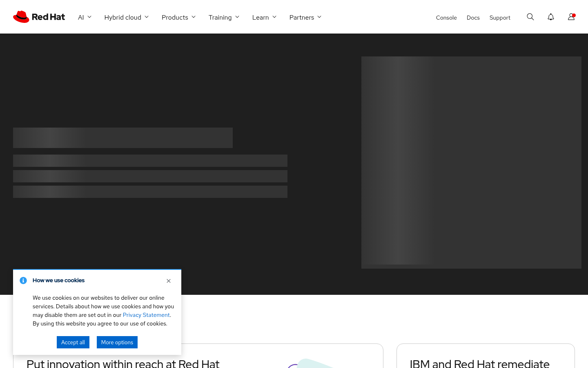Expand the Hybrid cloud menu
This screenshot has width=588, height=368.
[126, 17]
